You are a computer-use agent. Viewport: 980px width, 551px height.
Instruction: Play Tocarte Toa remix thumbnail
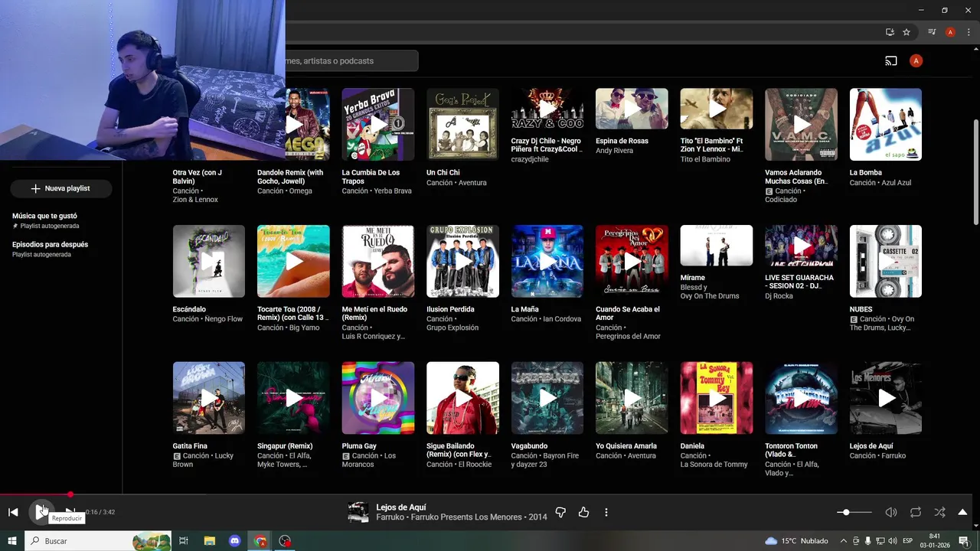pyautogui.click(x=293, y=261)
